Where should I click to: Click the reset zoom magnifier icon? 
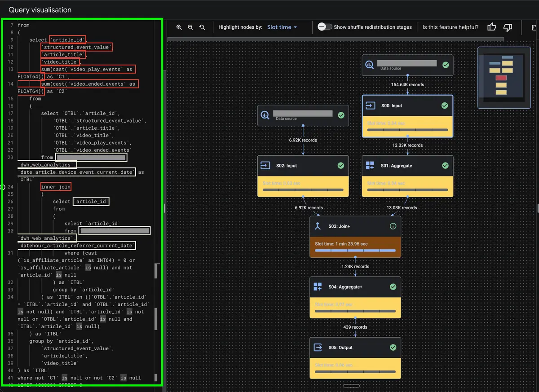202,27
